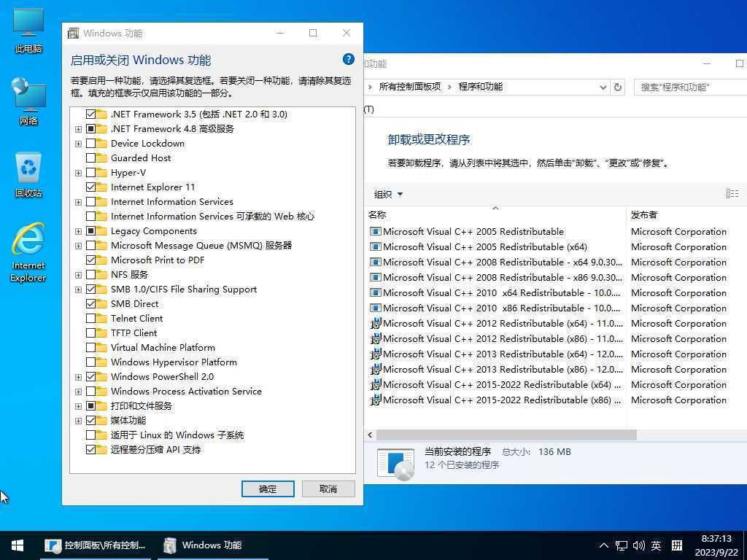Click the Windows Start button
The width and height of the screenshot is (747, 560).
(x=18, y=545)
